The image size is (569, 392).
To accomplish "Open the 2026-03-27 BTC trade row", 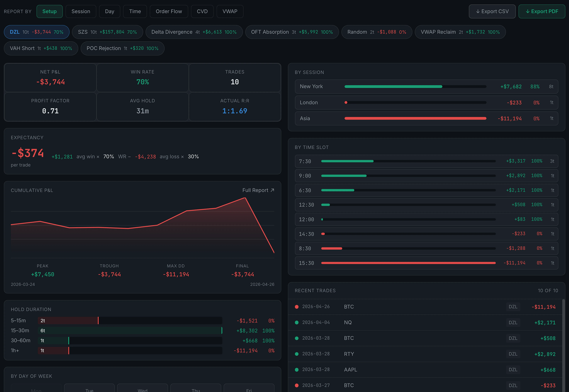I will point(425,385).
